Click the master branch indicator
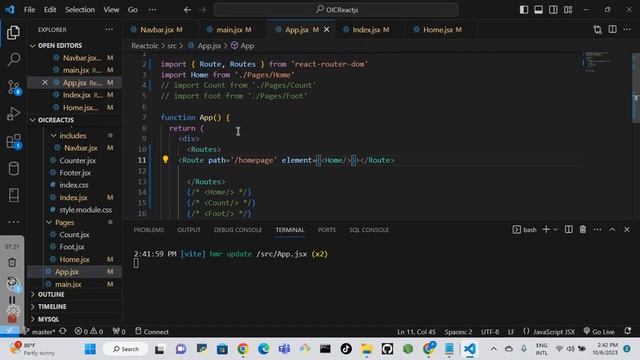 (x=40, y=331)
